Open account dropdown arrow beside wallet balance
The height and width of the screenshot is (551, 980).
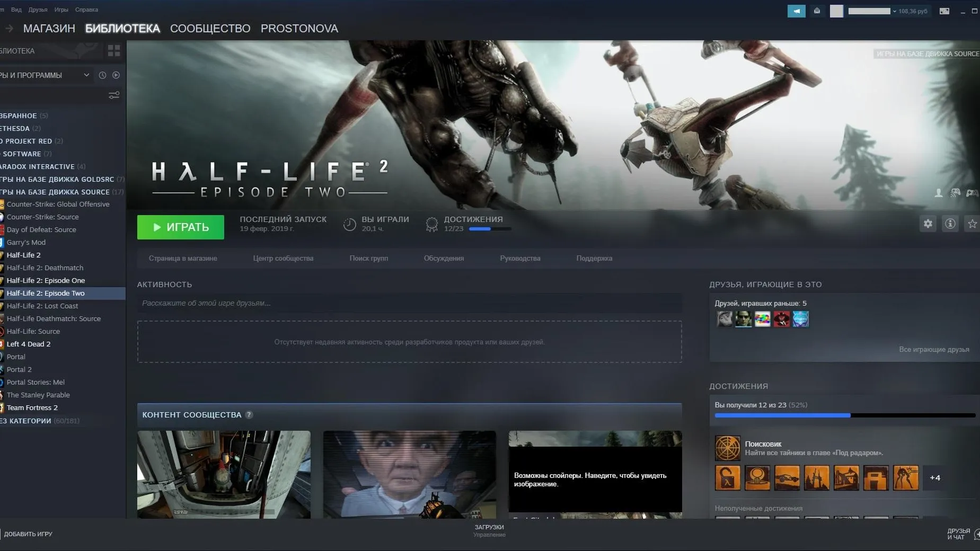pos(895,11)
